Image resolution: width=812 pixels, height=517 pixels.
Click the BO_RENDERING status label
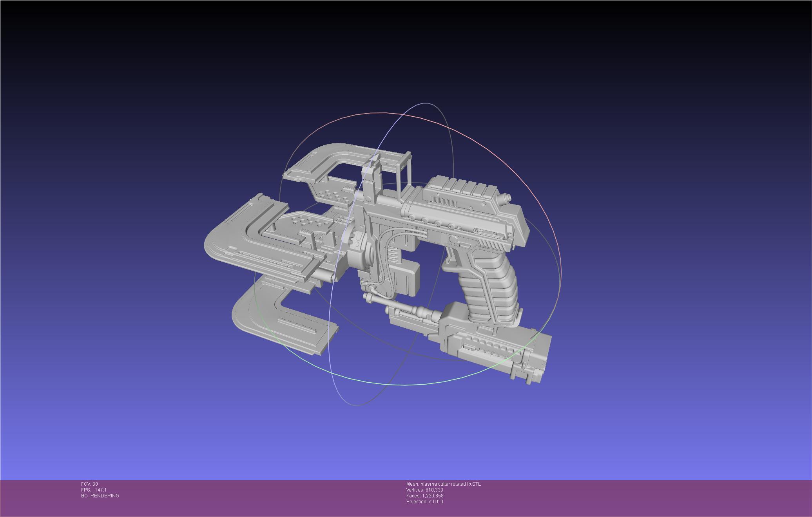(100, 496)
